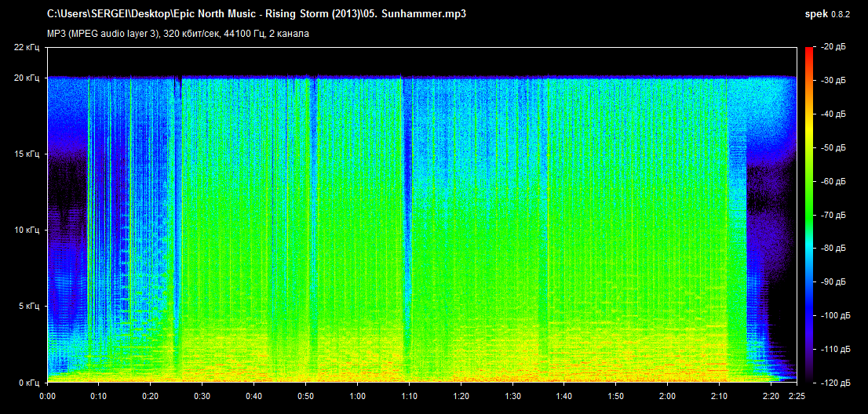The height and width of the screenshot is (414, 868).
Task: Select the -70 dB scale label
Action: [833, 215]
